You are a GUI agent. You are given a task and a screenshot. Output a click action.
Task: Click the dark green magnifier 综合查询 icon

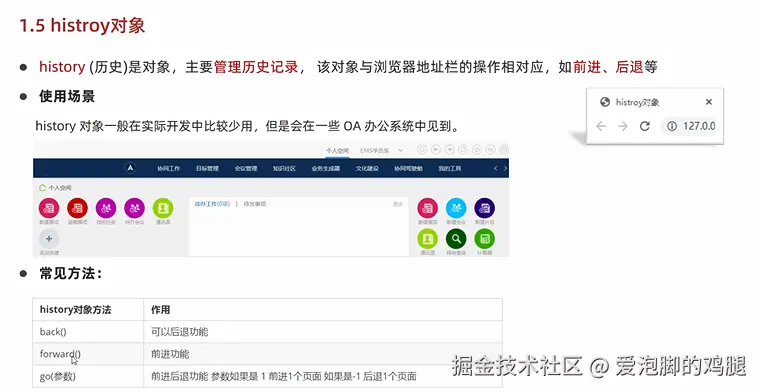[x=456, y=239]
